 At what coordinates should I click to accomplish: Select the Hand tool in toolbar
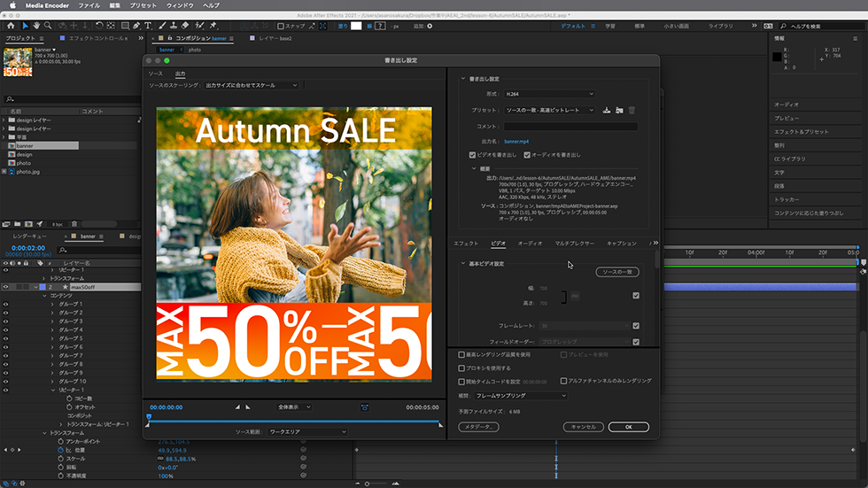[x=38, y=26]
